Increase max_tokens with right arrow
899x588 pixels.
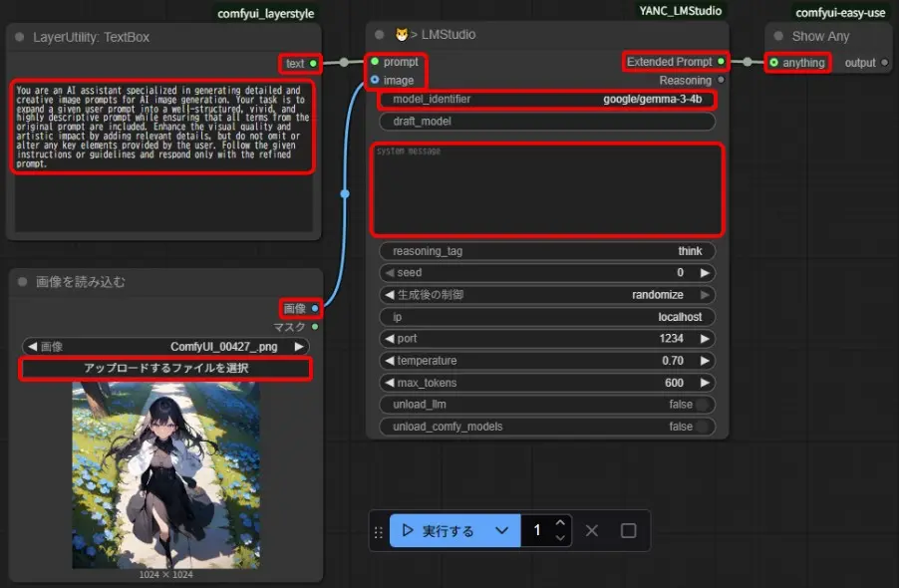click(x=705, y=383)
